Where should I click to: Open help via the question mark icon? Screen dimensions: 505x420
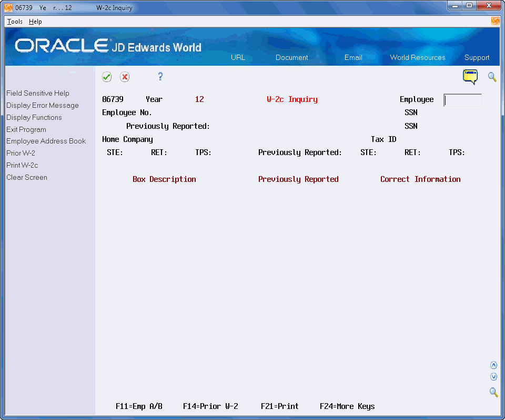tap(160, 77)
